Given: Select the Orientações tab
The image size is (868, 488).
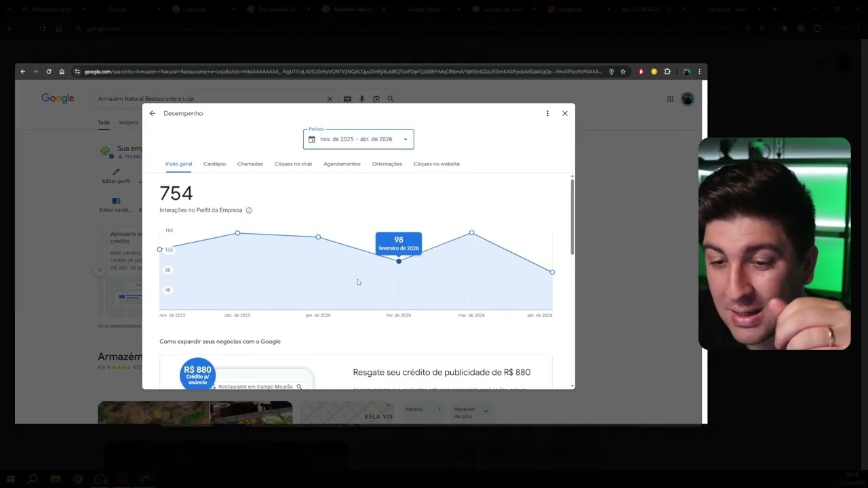Looking at the screenshot, I should pos(387,164).
